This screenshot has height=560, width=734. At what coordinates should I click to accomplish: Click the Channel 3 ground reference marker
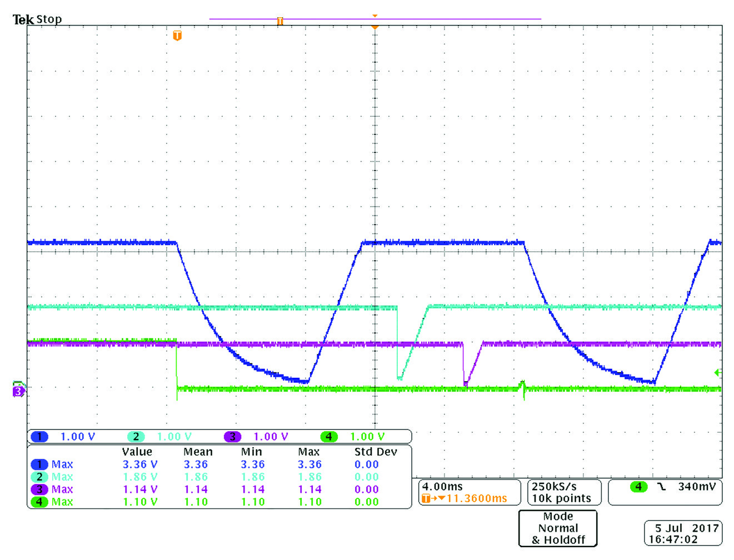[x=18, y=392]
